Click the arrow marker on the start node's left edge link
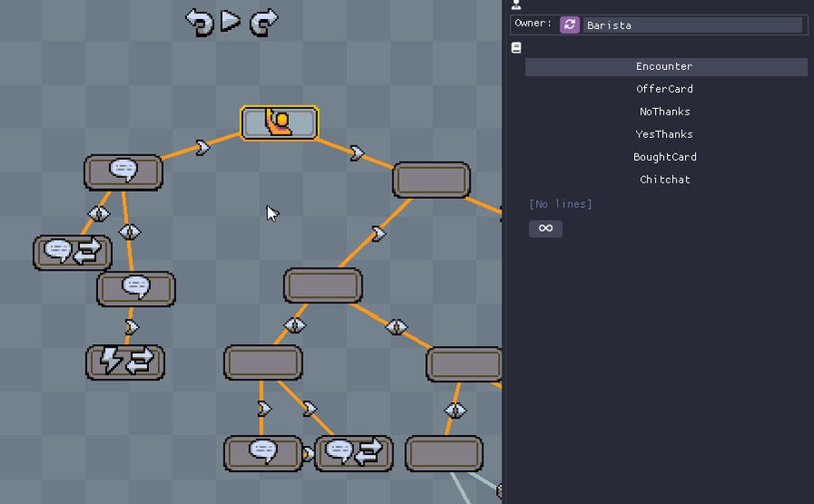Image resolution: width=814 pixels, height=504 pixels. pyautogui.click(x=203, y=148)
